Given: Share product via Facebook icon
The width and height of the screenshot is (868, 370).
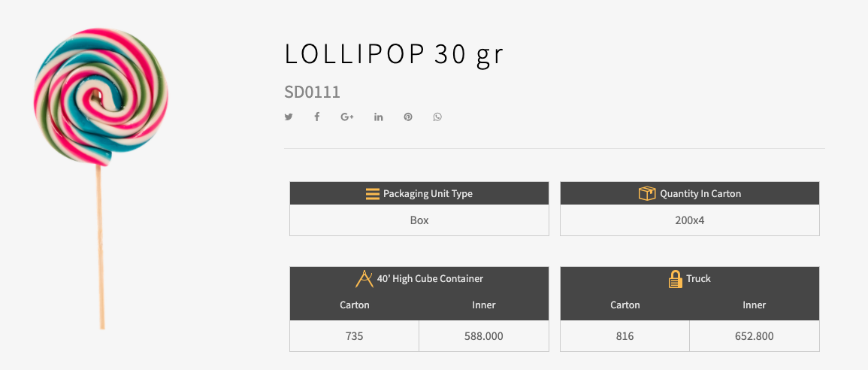Looking at the screenshot, I should pos(316,117).
